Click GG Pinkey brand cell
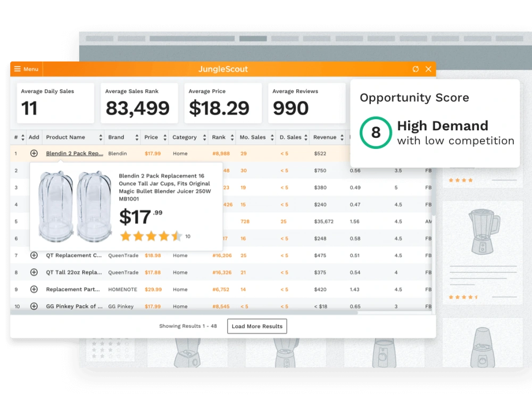 pos(121,306)
